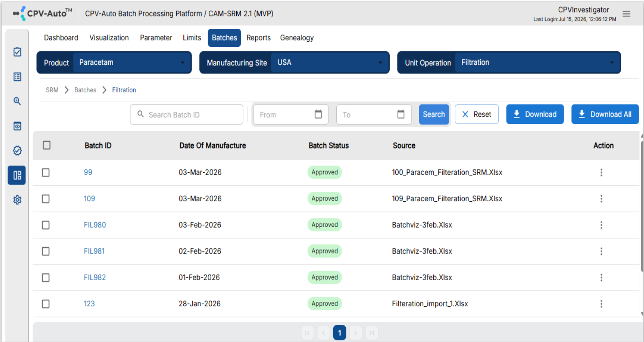The height and width of the screenshot is (342, 644).
Task: Expand the Unit Operation dropdown showing Filtration
Action: point(537,62)
